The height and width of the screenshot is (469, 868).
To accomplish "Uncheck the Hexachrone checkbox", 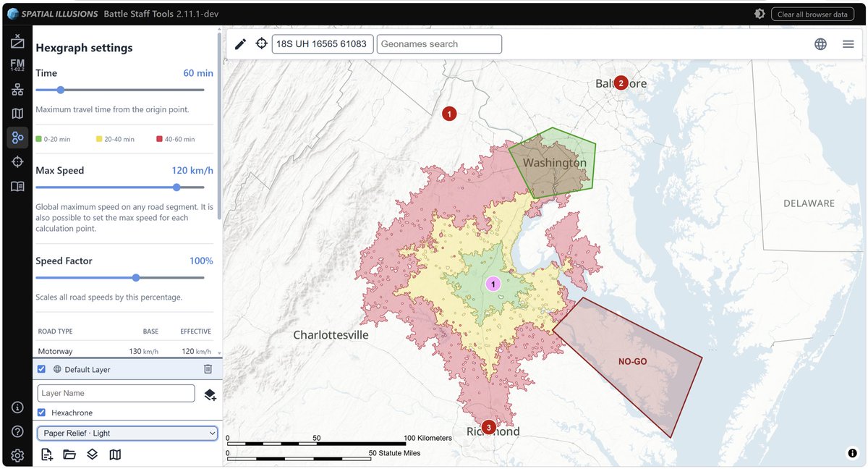I will (x=41, y=413).
